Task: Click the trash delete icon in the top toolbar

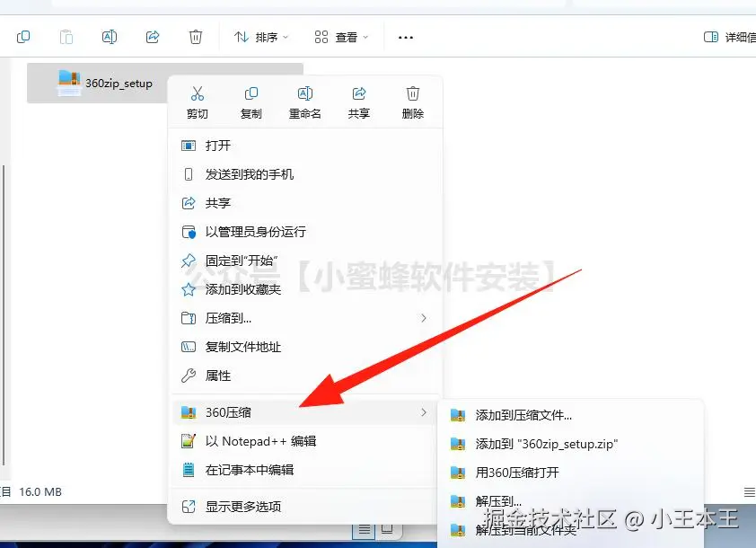Action: (x=196, y=37)
